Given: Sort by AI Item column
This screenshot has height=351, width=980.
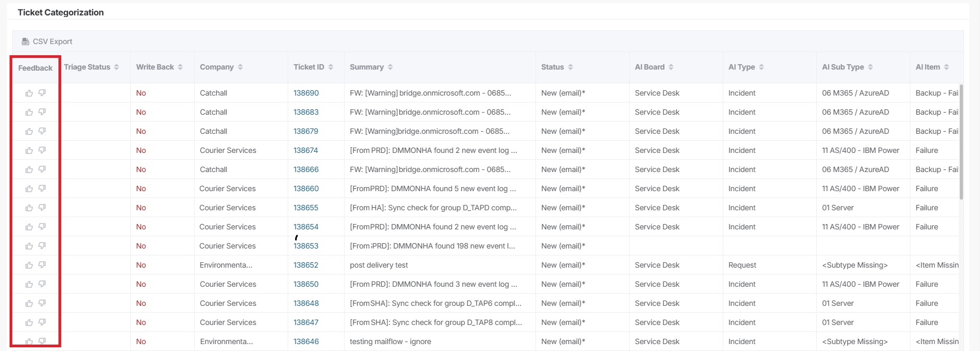Looking at the screenshot, I should click(947, 67).
